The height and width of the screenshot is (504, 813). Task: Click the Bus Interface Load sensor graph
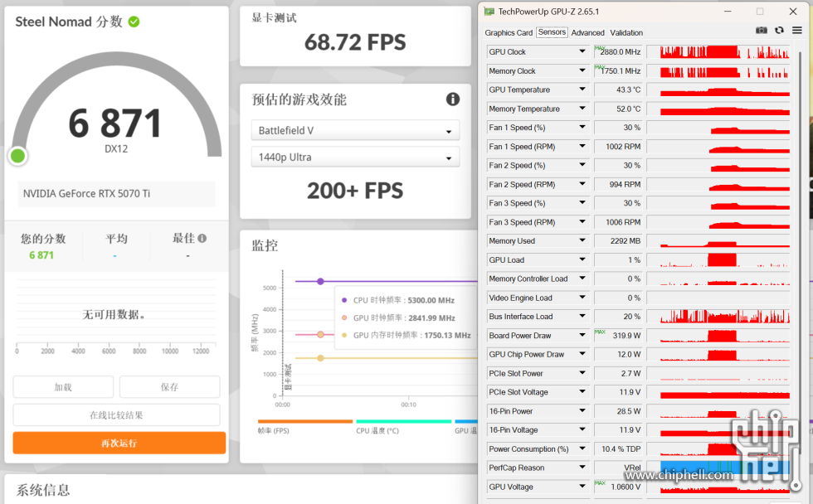pos(718,317)
